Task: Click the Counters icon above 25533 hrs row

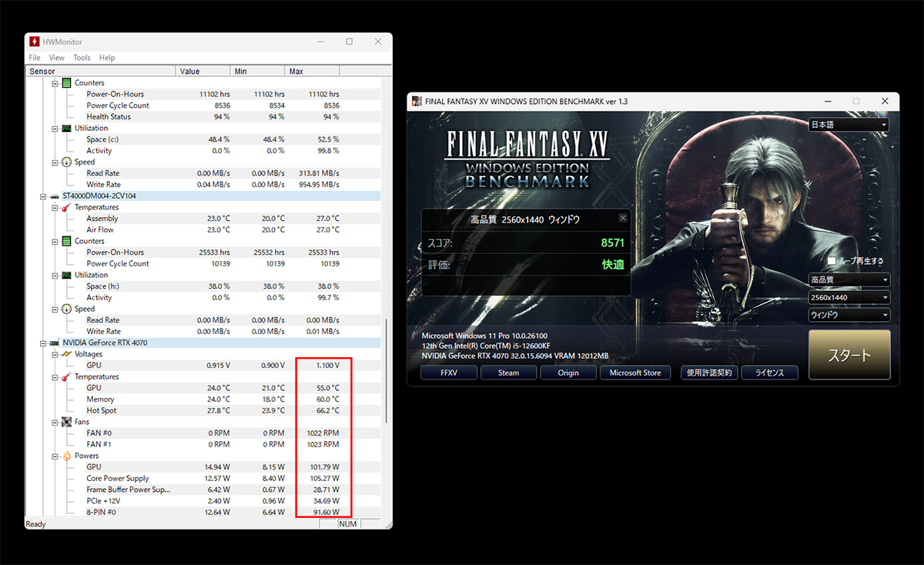Action: (x=66, y=242)
